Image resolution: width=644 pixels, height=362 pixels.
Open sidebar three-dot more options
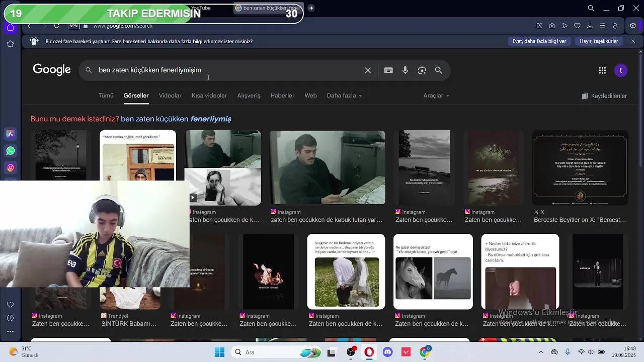coord(10,331)
